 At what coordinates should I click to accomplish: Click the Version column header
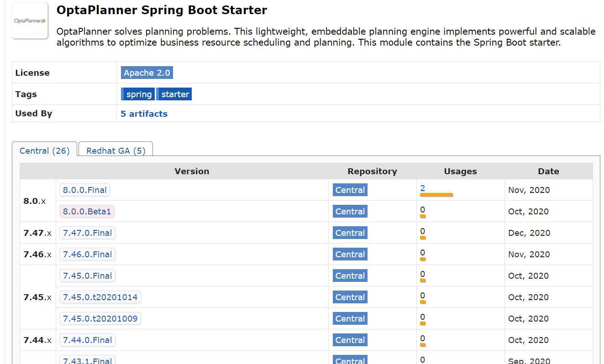(192, 171)
